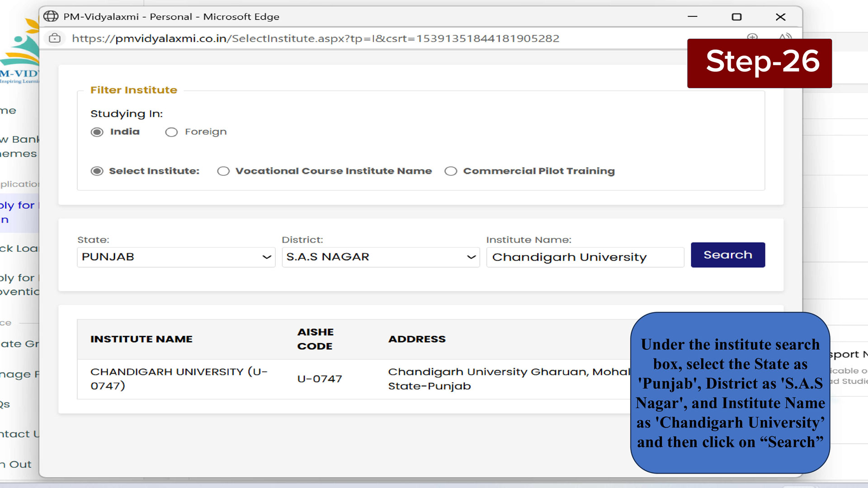Open Track Loan item in background sidebar
This screenshot has height=488, width=868.
[x=19, y=249]
